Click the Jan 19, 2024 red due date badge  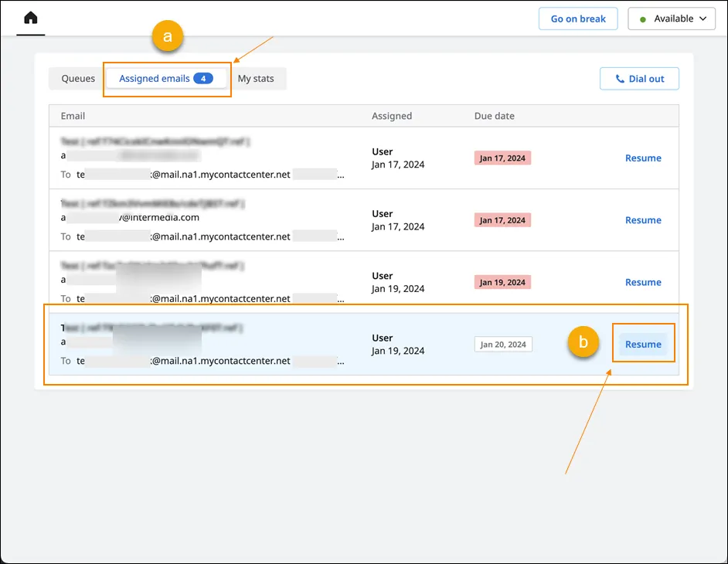coord(502,282)
